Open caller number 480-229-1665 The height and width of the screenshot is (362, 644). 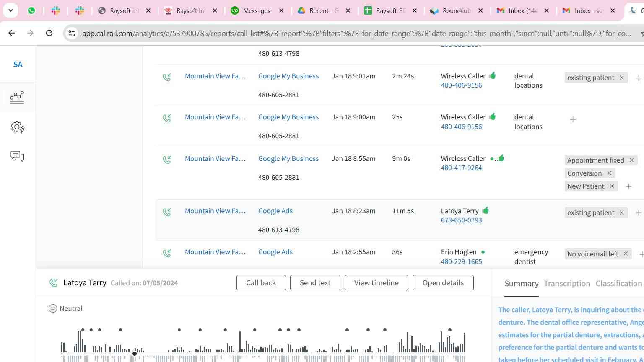click(461, 261)
